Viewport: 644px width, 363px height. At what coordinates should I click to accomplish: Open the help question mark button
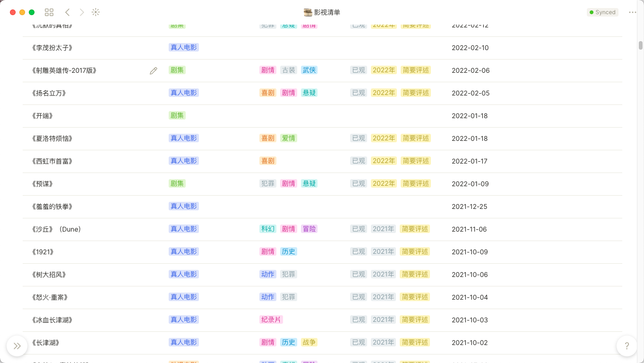(627, 346)
